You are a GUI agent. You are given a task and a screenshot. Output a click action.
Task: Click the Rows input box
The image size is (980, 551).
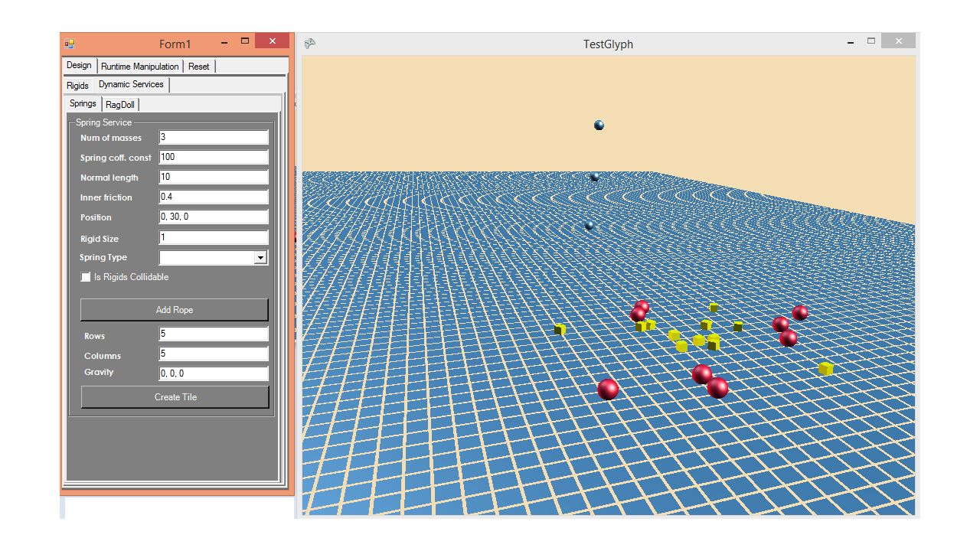click(x=213, y=334)
